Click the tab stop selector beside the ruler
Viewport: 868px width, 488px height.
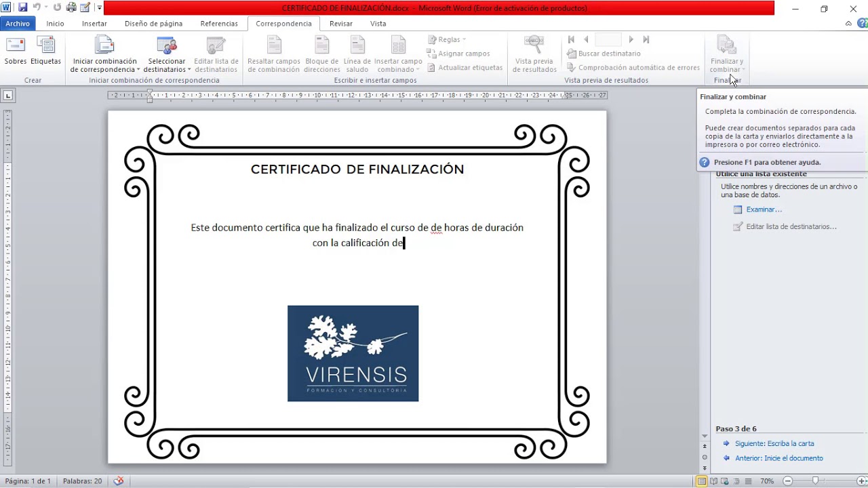coord(8,96)
